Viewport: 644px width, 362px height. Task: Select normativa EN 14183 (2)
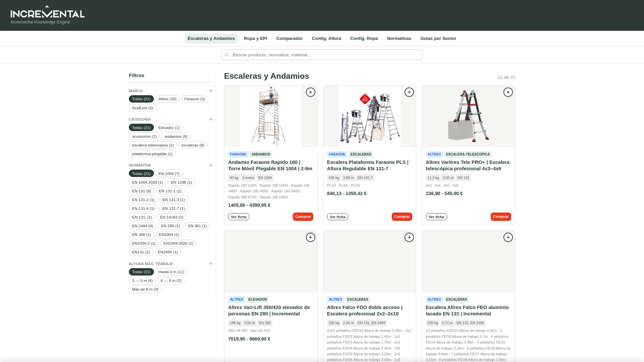pos(171,217)
